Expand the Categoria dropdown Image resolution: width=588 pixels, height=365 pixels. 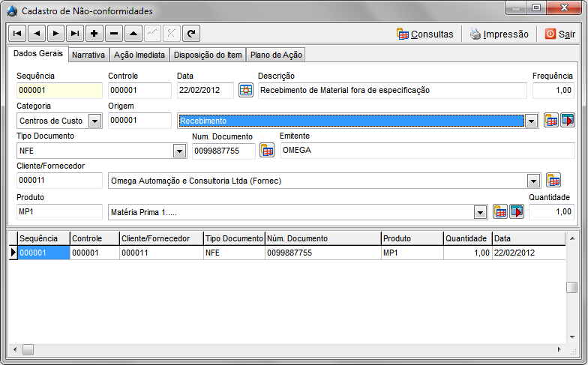95,121
